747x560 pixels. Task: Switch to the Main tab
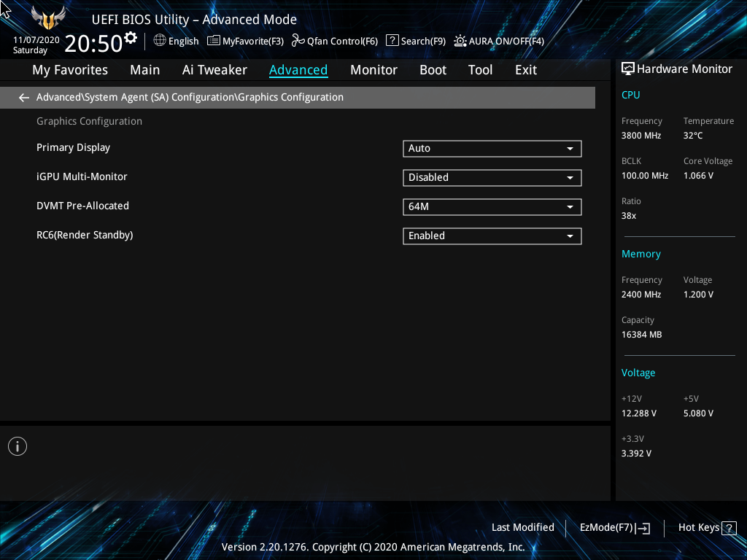pos(145,70)
